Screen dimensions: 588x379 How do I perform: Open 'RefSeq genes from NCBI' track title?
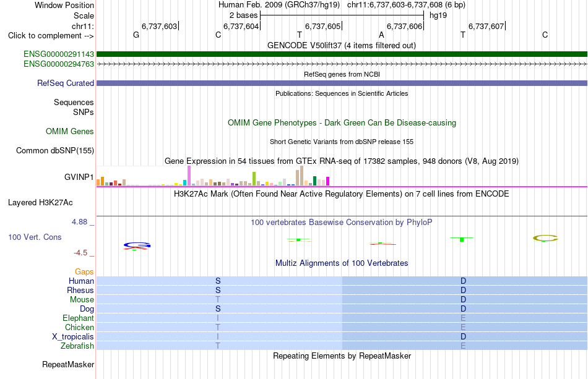tap(342, 74)
